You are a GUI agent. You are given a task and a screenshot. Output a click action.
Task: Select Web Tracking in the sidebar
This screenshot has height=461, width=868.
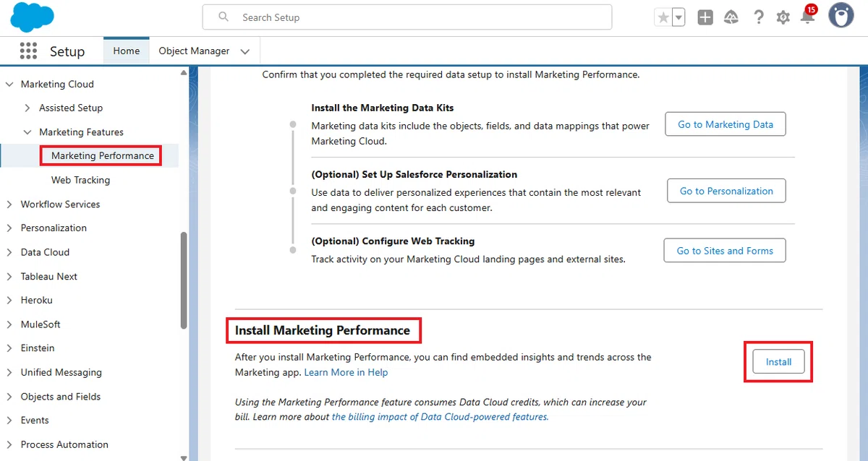[80, 180]
